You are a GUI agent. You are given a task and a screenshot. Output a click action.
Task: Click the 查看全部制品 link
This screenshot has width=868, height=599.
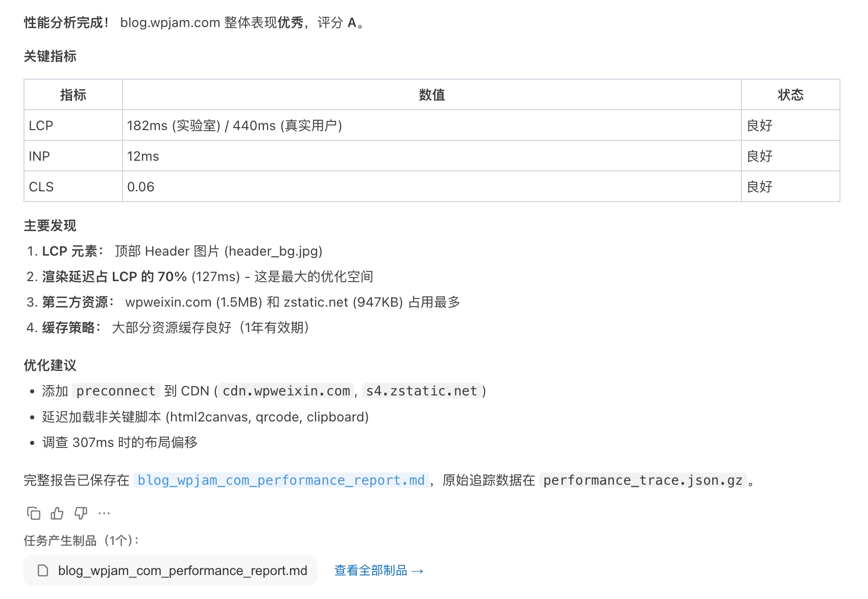378,570
